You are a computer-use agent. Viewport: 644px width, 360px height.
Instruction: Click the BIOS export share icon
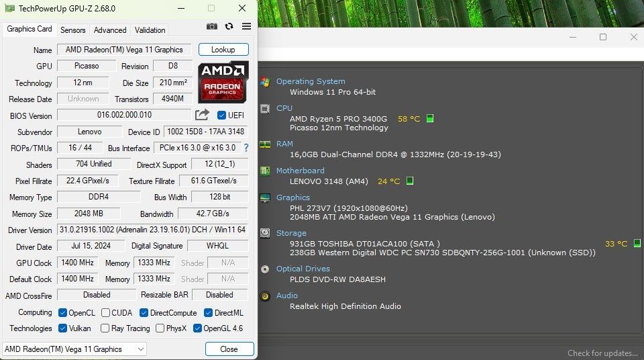click(202, 115)
